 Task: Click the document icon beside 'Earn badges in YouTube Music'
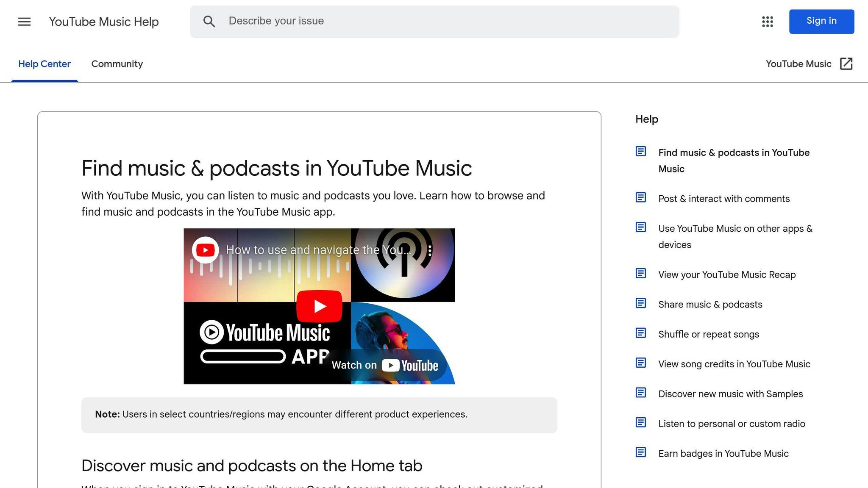[x=640, y=452]
